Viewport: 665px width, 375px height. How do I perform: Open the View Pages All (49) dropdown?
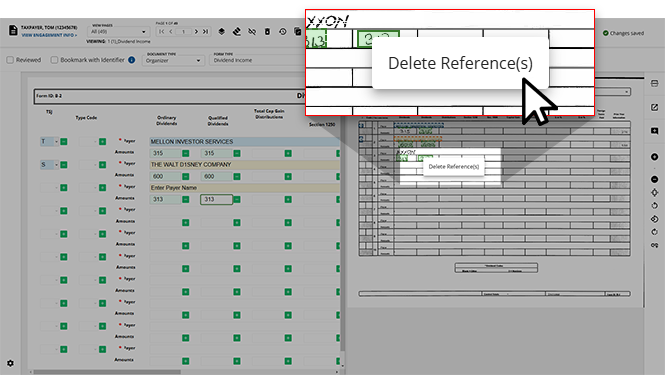point(118,31)
